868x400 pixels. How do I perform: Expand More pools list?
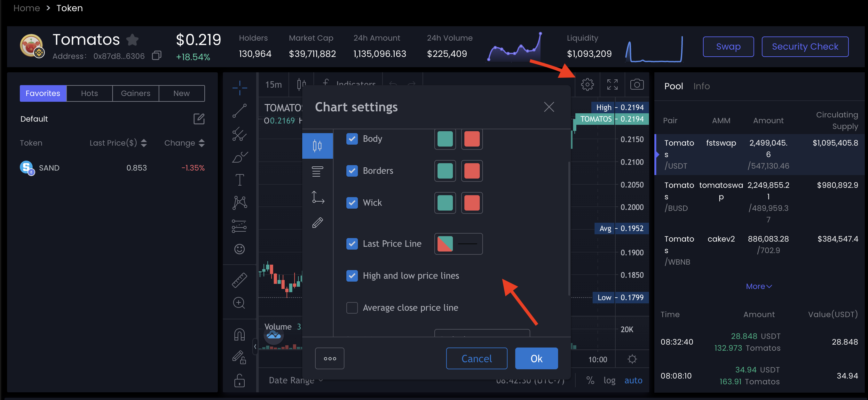point(759,286)
